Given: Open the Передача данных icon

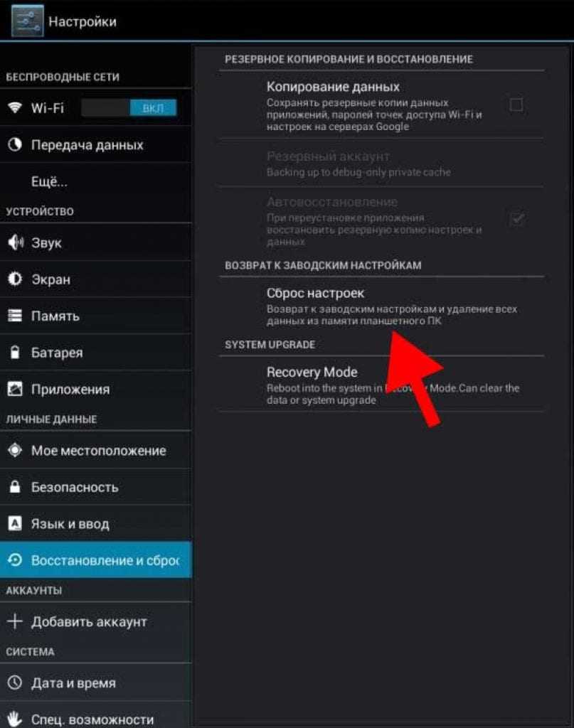Looking at the screenshot, I should (x=15, y=144).
